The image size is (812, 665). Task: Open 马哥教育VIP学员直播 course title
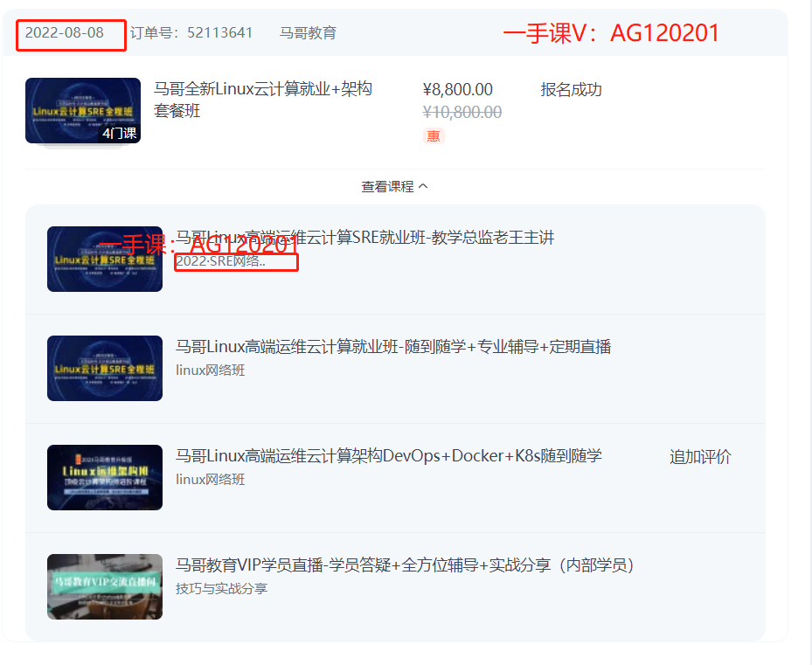[x=406, y=565]
